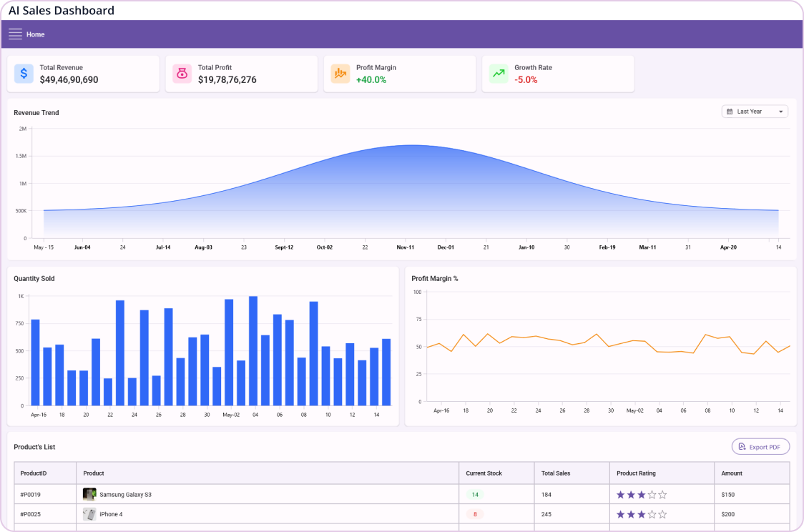Click the Samsung Galaxy S3 product thumbnail
Viewport: 804px width, 532px height.
(x=89, y=495)
